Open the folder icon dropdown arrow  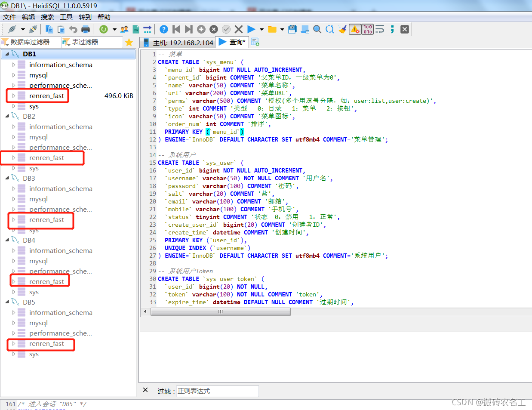click(282, 29)
